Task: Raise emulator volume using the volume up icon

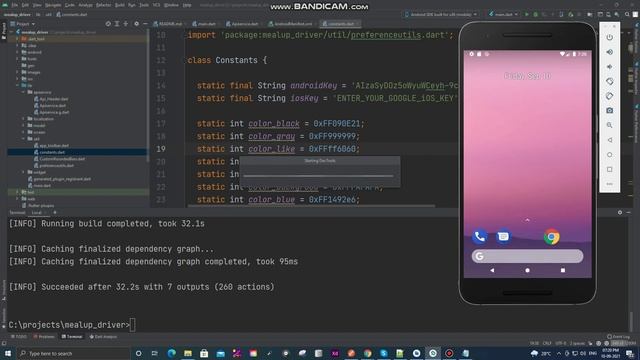Action: point(609,52)
